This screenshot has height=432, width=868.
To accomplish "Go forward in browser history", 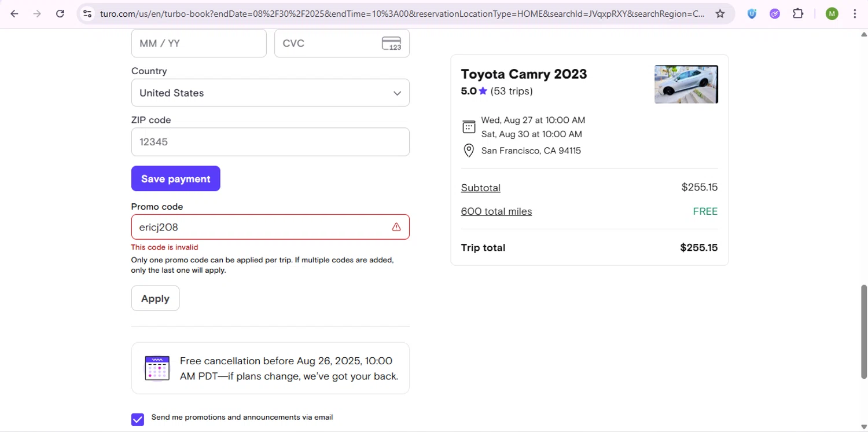I will (x=37, y=13).
